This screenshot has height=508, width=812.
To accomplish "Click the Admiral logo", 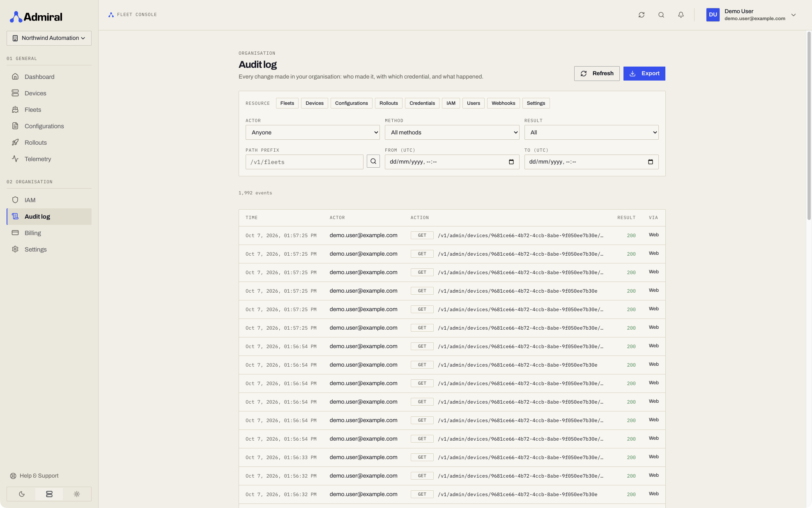I will click(36, 17).
